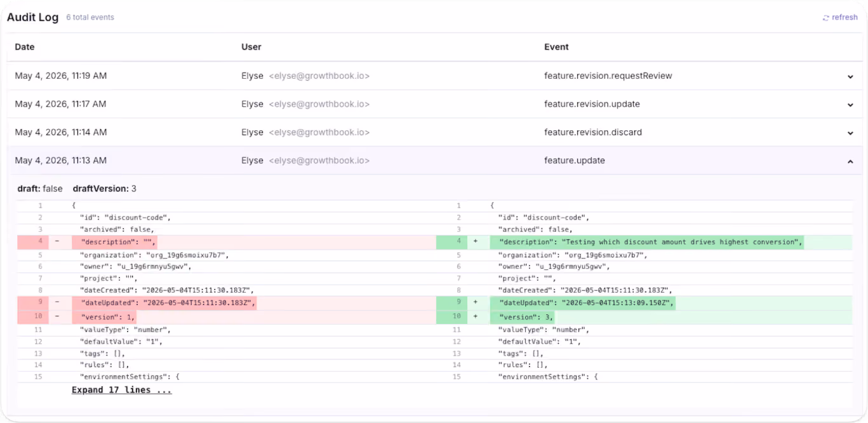Image resolution: width=868 pixels, height=423 pixels.
Task: Click the left pane tags line
Action: (102, 353)
